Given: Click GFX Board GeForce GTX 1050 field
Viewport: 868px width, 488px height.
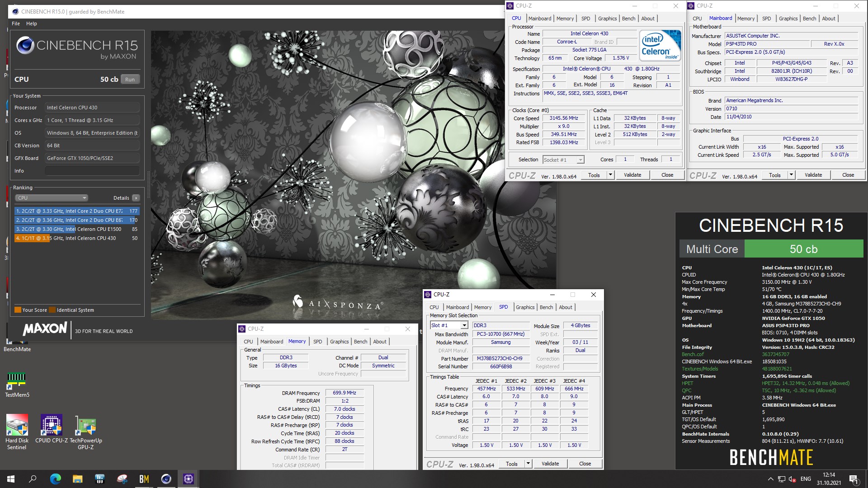Looking at the screenshot, I should tap(92, 158).
